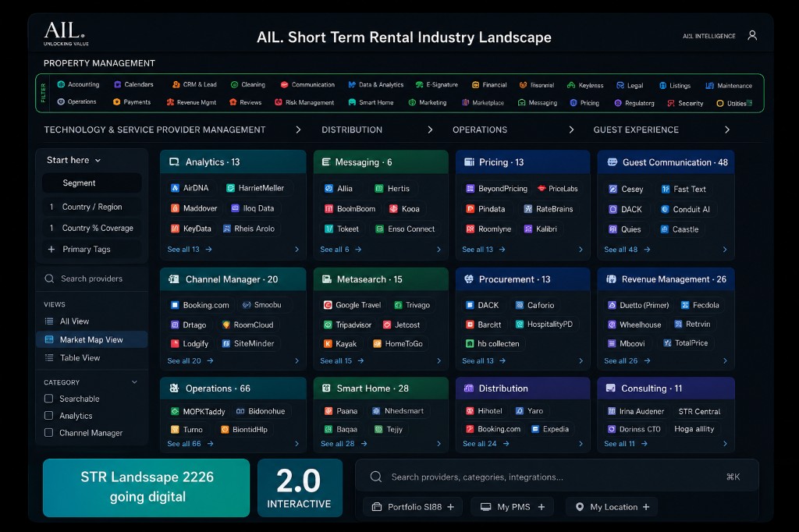
Task: Expand the Metasearch card right chevron
Action: click(439, 361)
